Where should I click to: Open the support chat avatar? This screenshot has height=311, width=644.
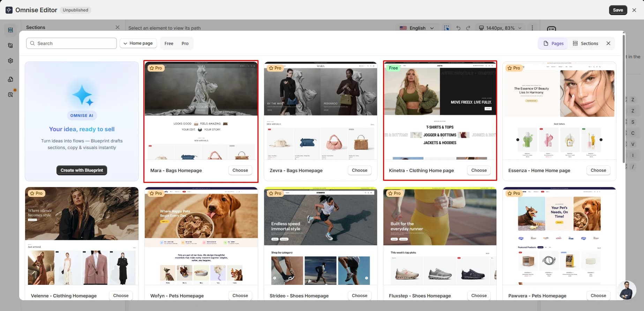(627, 290)
